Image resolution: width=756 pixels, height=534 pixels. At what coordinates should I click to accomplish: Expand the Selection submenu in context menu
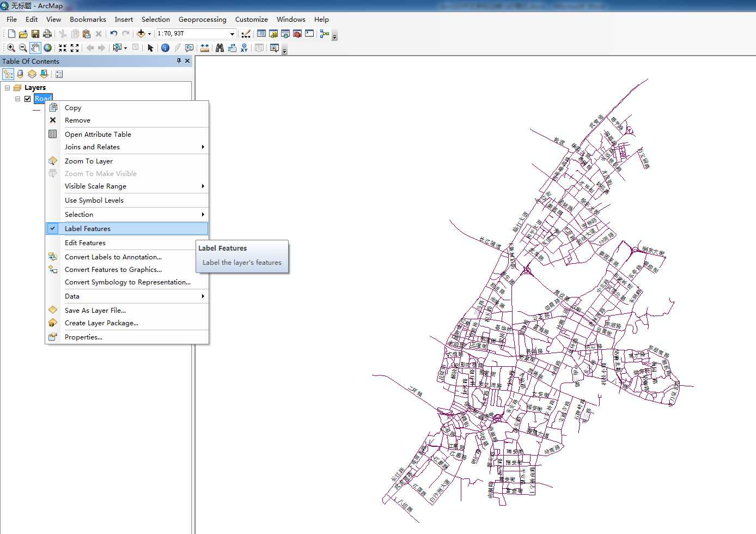[x=127, y=214]
